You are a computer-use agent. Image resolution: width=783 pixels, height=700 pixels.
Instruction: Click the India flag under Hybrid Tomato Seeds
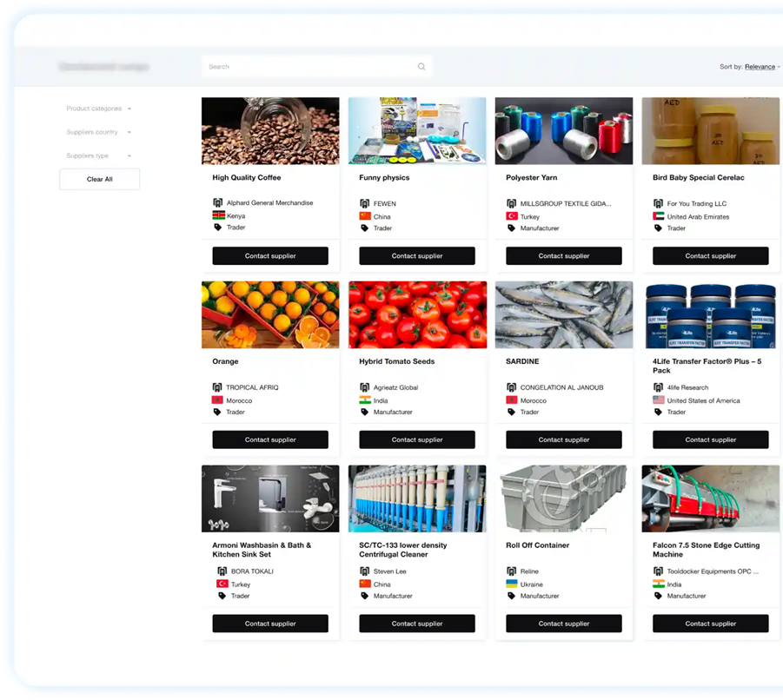[365, 400]
